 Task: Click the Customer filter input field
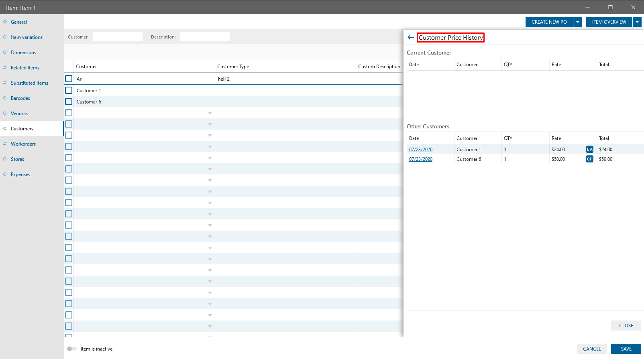pyautogui.click(x=118, y=37)
